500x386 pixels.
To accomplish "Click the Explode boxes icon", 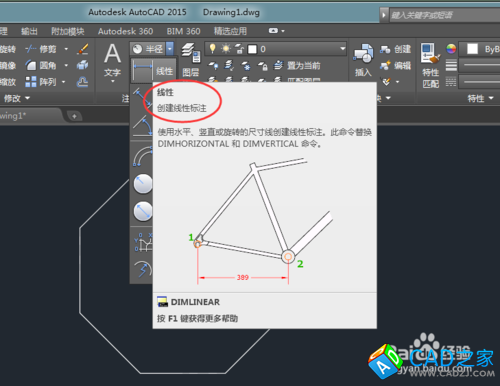I will (82, 65).
